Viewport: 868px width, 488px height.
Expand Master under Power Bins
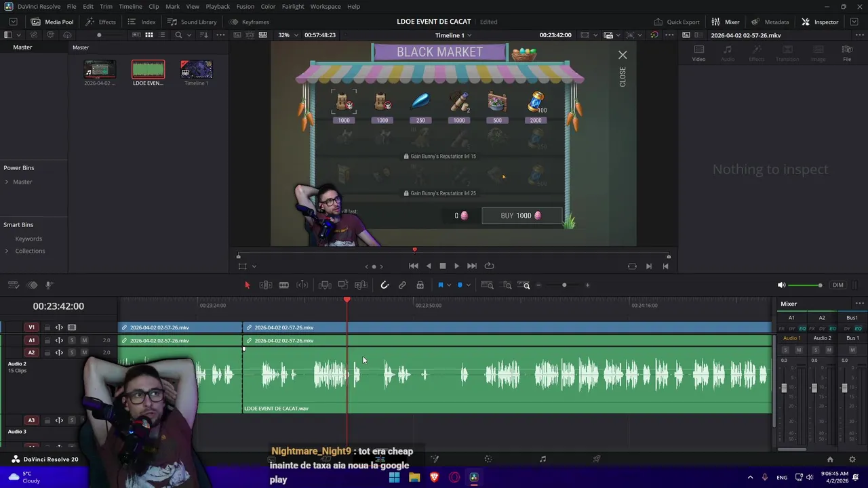coord(7,182)
